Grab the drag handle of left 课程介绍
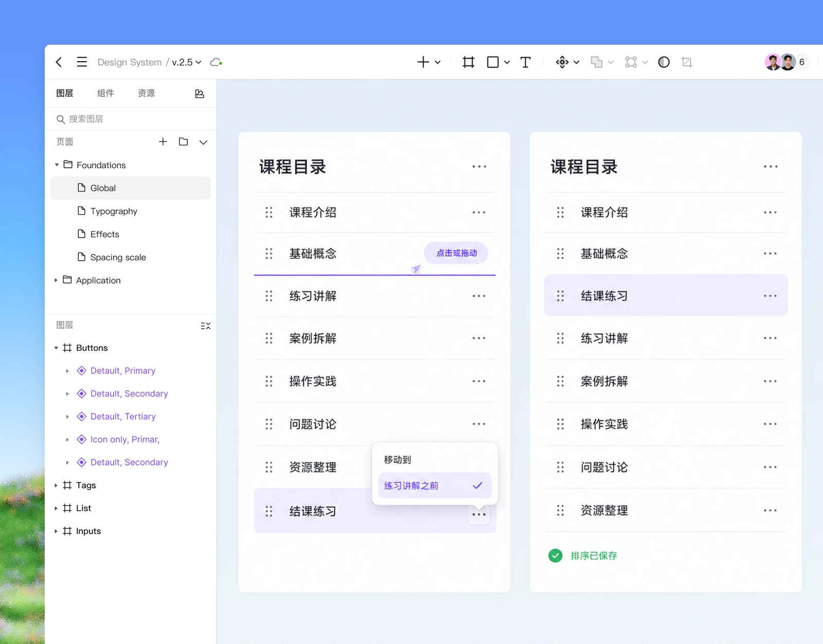This screenshot has height=644, width=823. 269,212
